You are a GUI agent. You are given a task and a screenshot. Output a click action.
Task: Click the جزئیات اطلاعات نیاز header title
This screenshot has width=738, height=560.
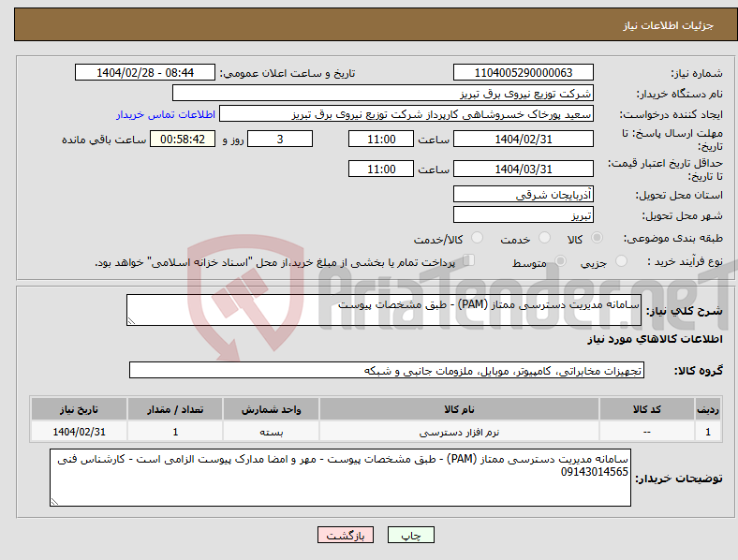coord(669,25)
